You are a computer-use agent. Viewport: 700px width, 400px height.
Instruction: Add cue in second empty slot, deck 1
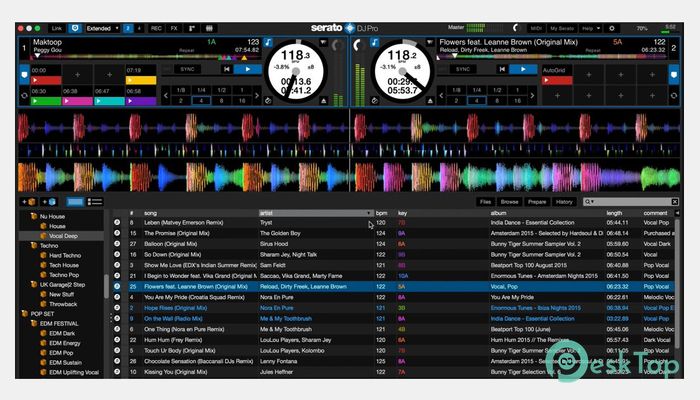click(x=109, y=75)
